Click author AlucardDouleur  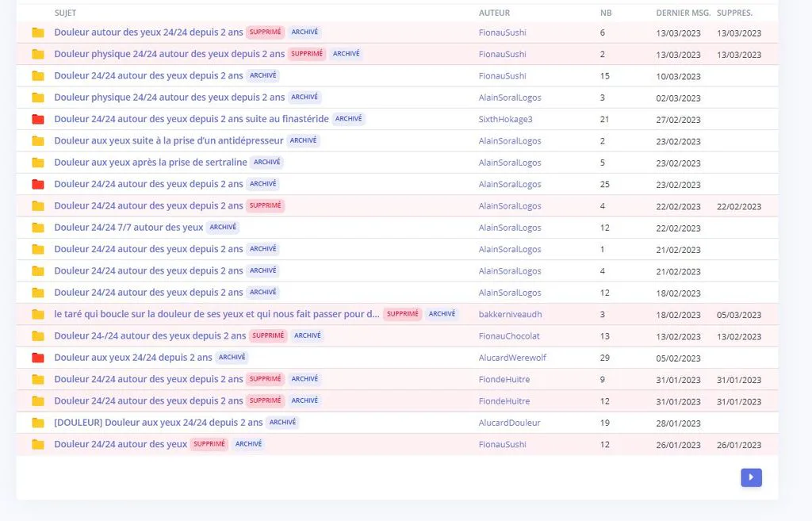coord(509,423)
